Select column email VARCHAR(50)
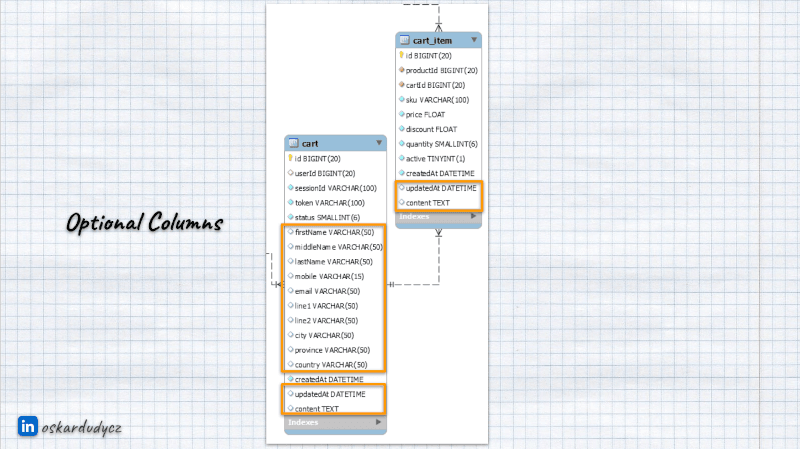 click(x=327, y=291)
